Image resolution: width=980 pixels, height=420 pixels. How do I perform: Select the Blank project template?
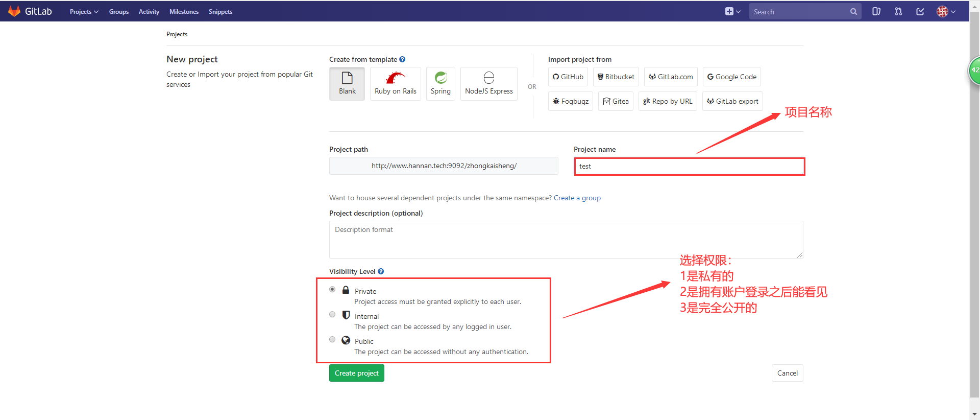tap(347, 84)
